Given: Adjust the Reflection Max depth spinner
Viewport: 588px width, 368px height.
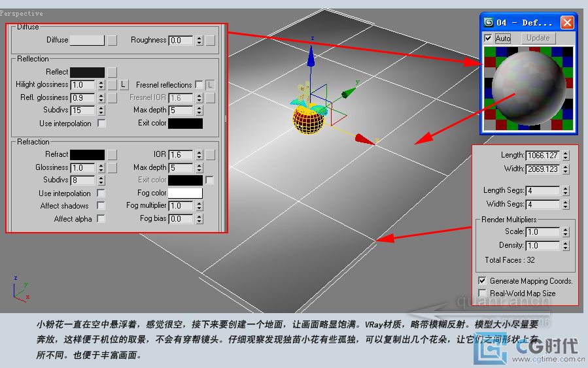Looking at the screenshot, I should (x=199, y=110).
